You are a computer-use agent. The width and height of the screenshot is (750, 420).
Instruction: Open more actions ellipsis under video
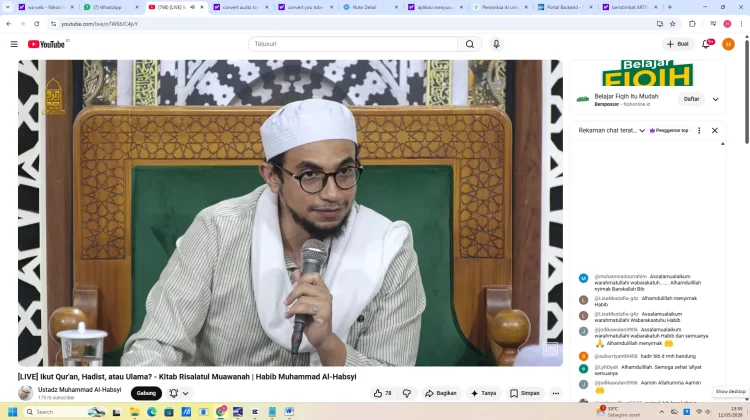pyautogui.click(x=555, y=393)
